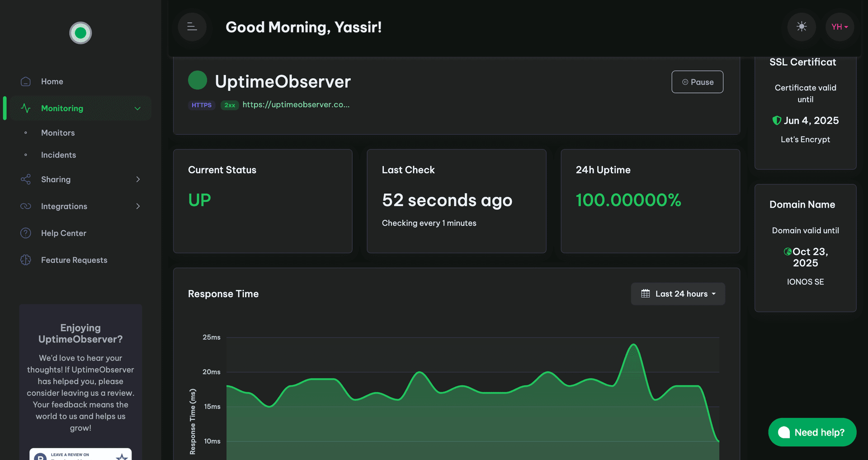Click the SSL Certificat card title
The image size is (868, 460).
click(802, 62)
